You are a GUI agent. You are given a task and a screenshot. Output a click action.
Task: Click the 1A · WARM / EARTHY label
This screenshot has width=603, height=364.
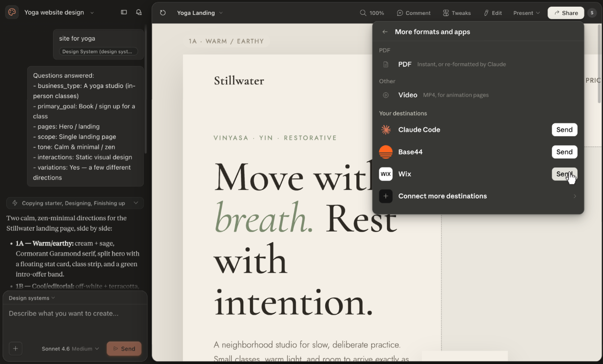tap(226, 41)
